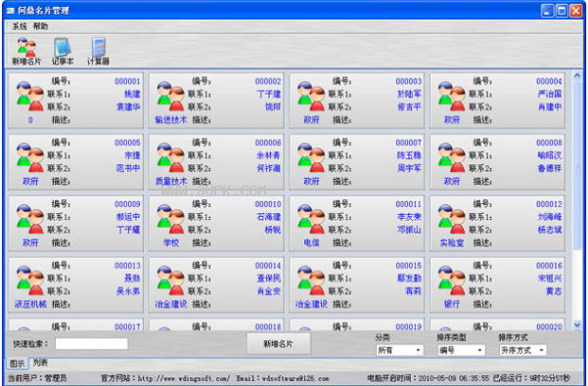Click the 当前用户：管理员 status entry
The image size is (588, 386).
click(37, 378)
